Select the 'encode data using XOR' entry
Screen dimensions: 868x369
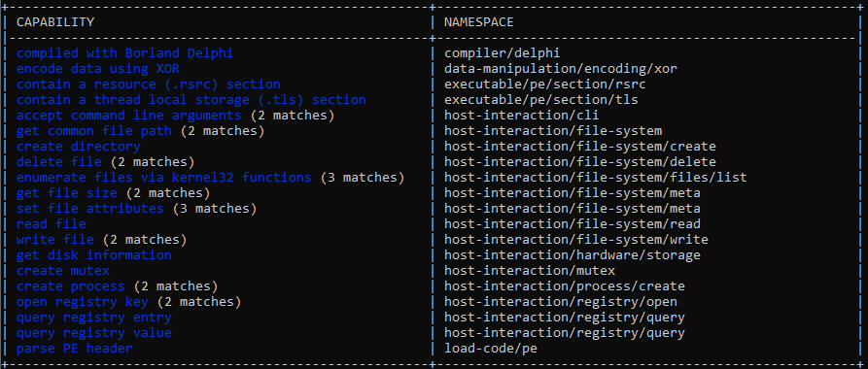pyautogui.click(x=98, y=69)
